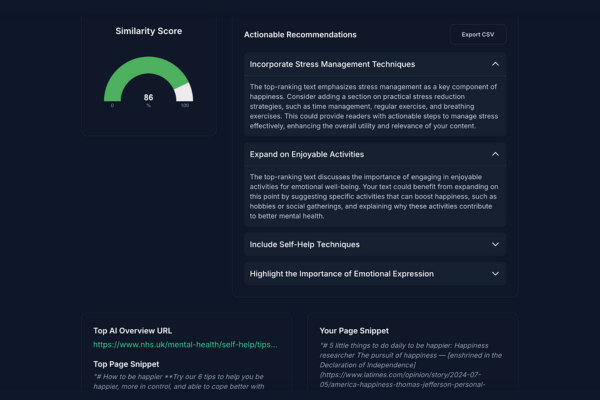Collapse the Incorporate Stress Management Techniques chevron
The height and width of the screenshot is (400, 600).
495,64
